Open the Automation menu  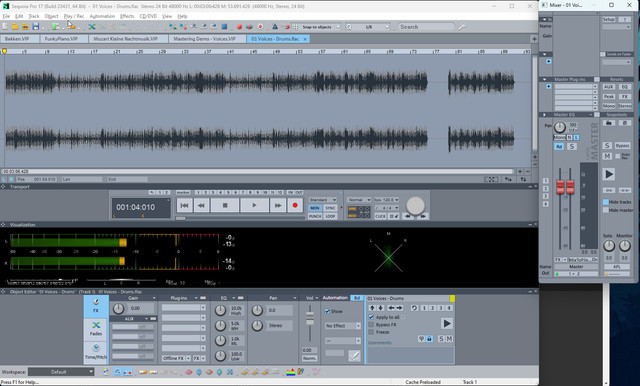(102, 16)
